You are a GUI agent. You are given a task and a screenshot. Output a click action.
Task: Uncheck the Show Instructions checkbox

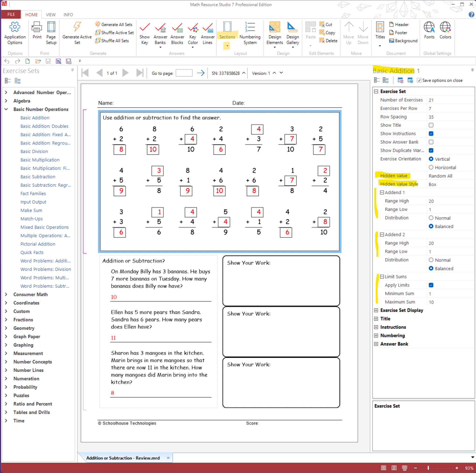pyautogui.click(x=431, y=134)
